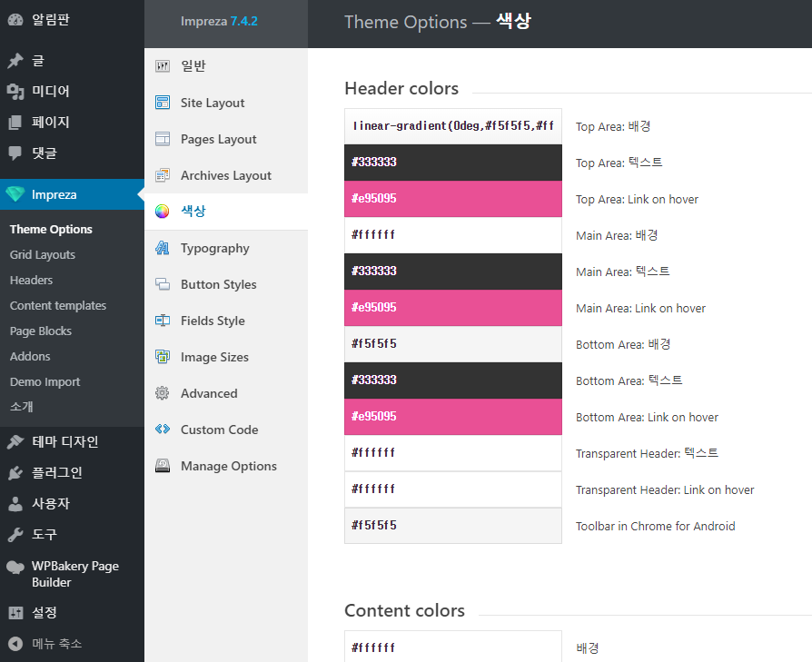812x662 pixels.
Task: Open Theme Options submenu link
Action: click(51, 229)
